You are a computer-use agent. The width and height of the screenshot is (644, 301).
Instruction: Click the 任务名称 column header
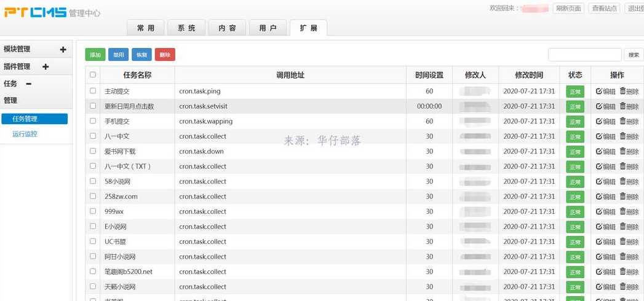138,75
